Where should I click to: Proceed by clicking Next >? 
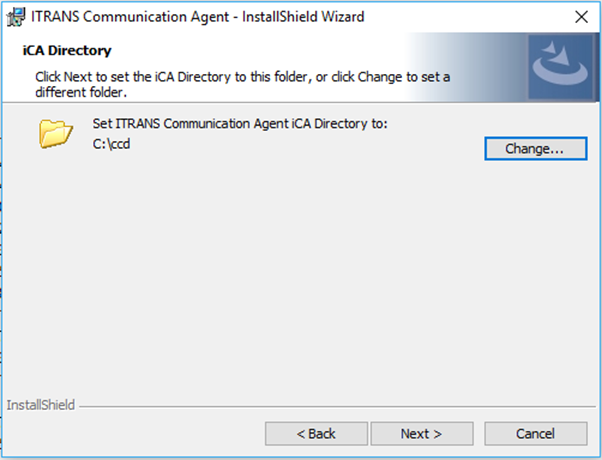(421, 434)
